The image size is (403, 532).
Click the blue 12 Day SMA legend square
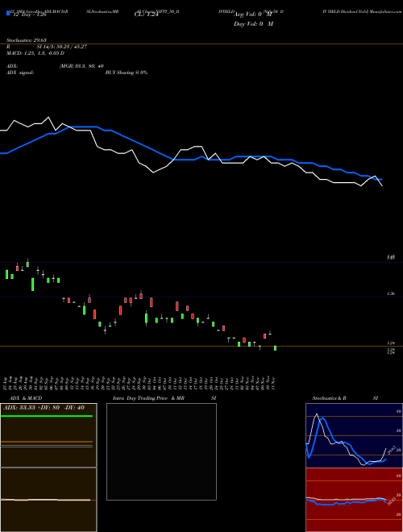coord(8,13)
